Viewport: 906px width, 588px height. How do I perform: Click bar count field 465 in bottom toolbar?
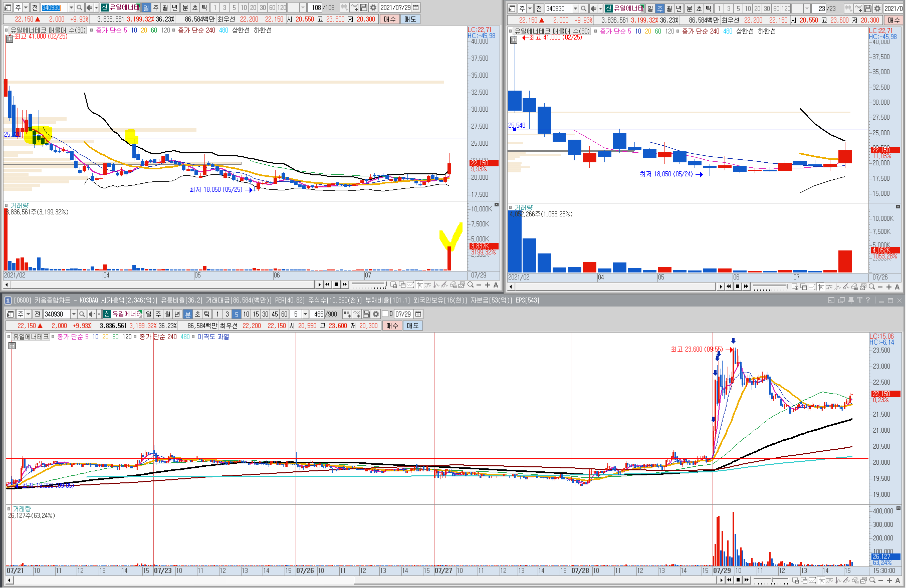tap(318, 314)
